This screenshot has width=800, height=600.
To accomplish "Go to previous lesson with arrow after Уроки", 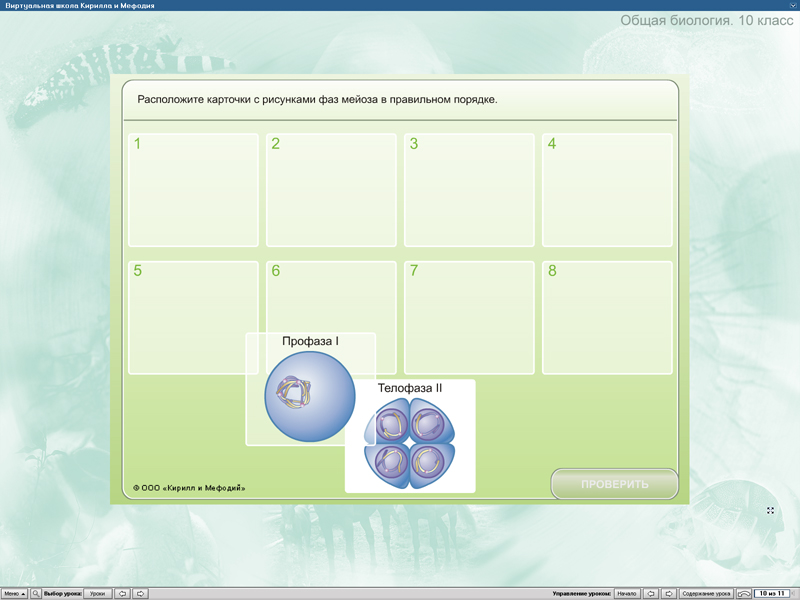I will (122, 593).
